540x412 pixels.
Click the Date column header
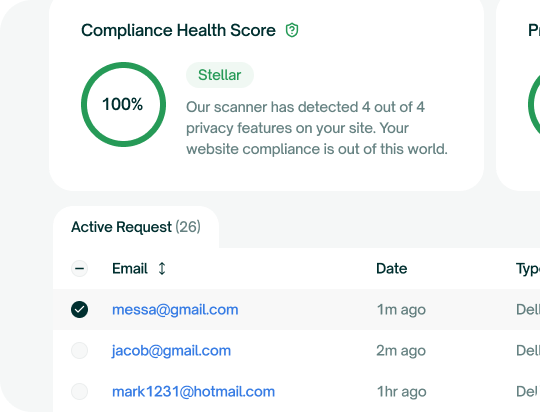pyautogui.click(x=392, y=268)
